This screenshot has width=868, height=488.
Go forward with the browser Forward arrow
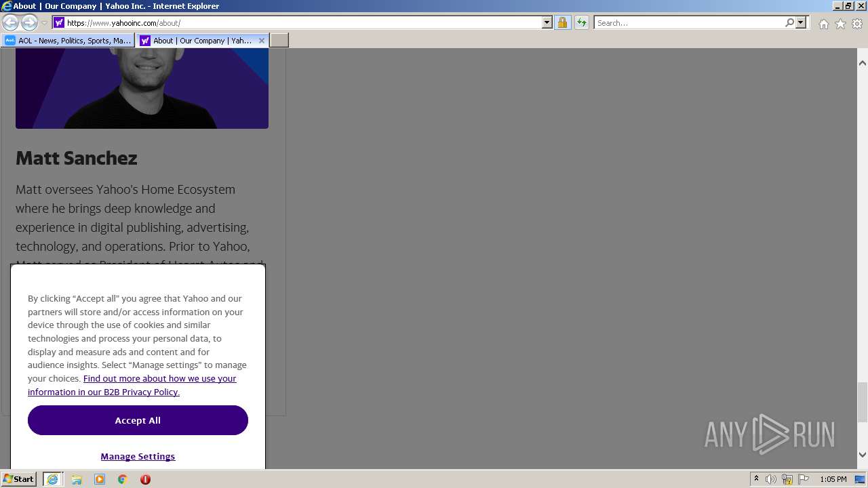click(29, 22)
